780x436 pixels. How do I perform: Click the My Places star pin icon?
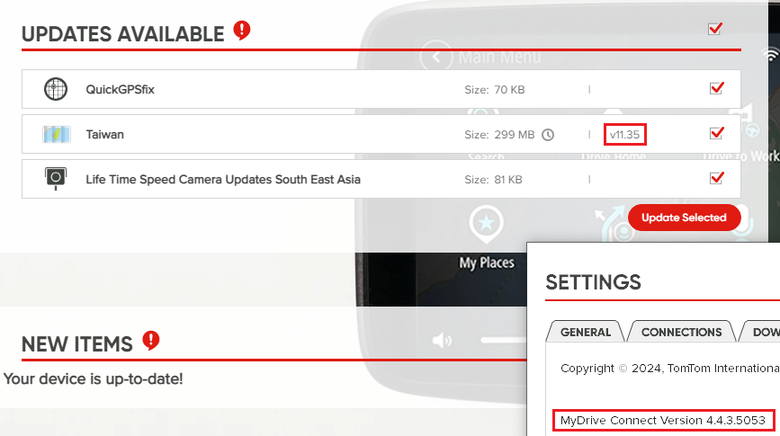pyautogui.click(x=486, y=224)
